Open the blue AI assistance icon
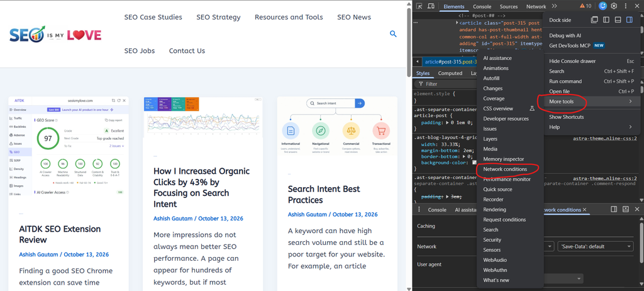This screenshot has height=291, width=644. [603, 6]
